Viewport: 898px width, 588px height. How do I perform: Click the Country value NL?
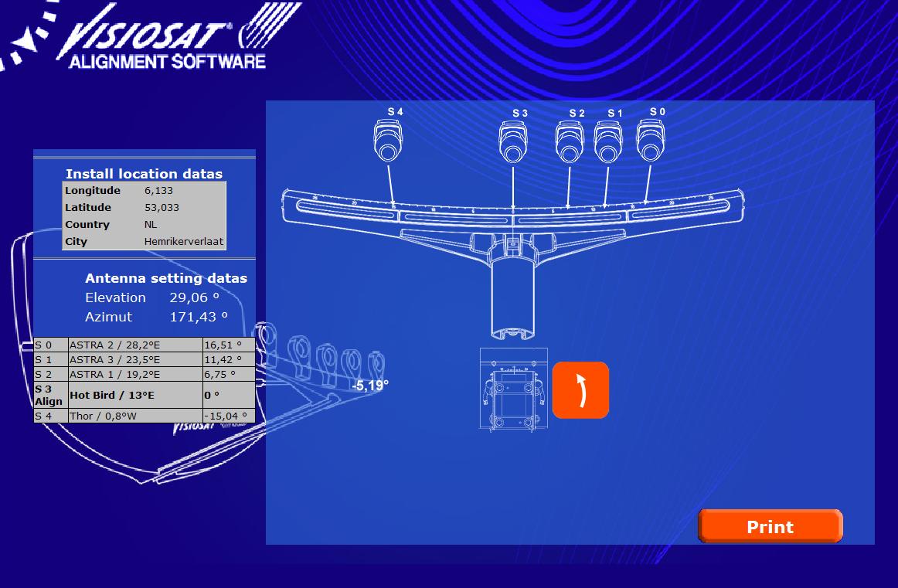(x=151, y=224)
